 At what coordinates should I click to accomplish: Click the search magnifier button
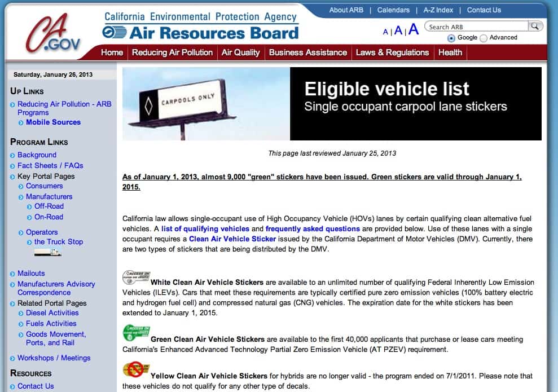pos(535,27)
